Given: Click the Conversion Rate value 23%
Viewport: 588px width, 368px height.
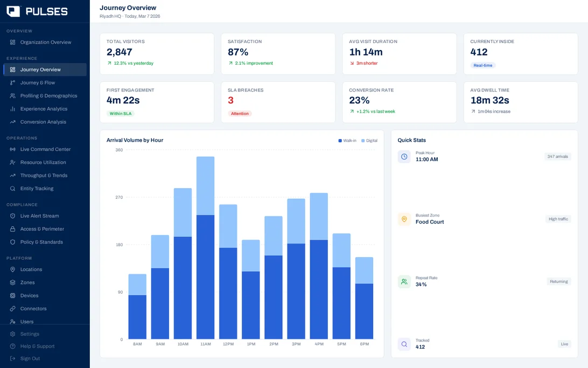Looking at the screenshot, I should (x=359, y=101).
